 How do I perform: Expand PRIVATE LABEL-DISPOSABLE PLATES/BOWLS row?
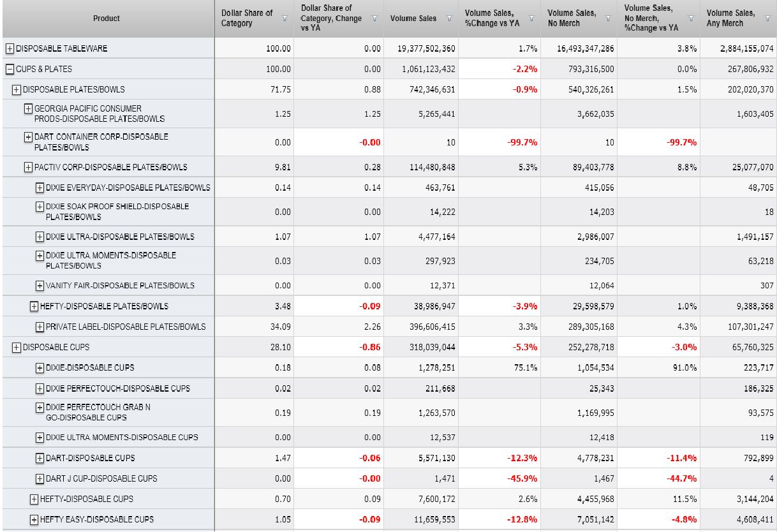point(40,327)
